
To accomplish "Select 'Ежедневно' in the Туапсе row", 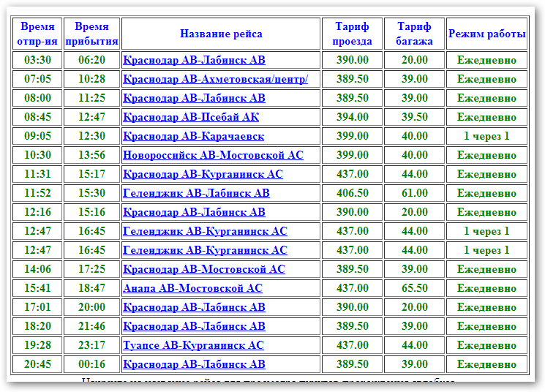I will pos(486,345).
